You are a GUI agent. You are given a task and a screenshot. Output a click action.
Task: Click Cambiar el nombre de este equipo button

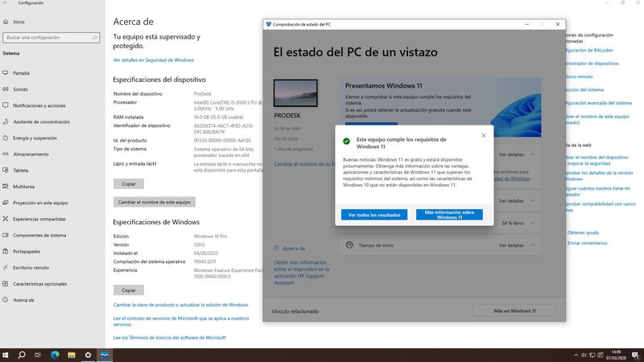pos(155,202)
